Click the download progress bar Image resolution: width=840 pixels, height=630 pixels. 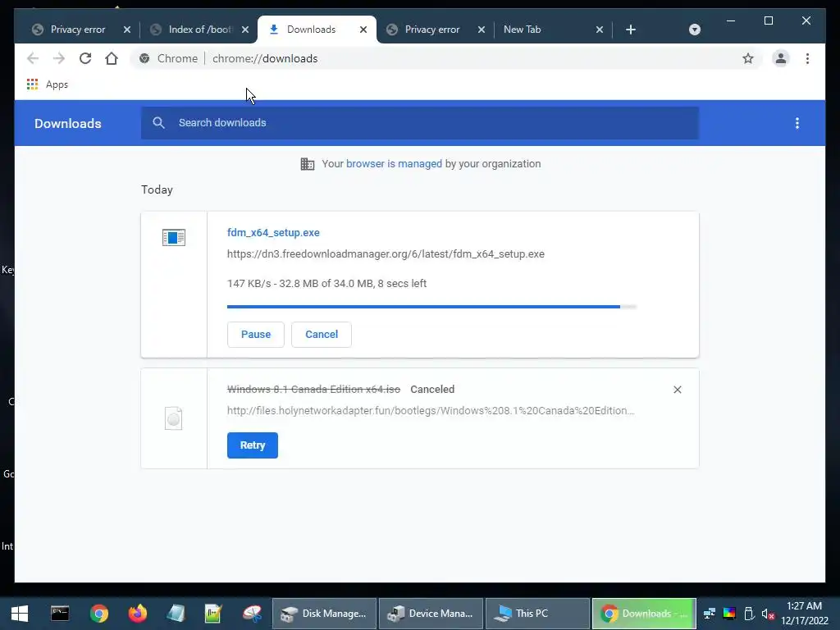coord(431,307)
